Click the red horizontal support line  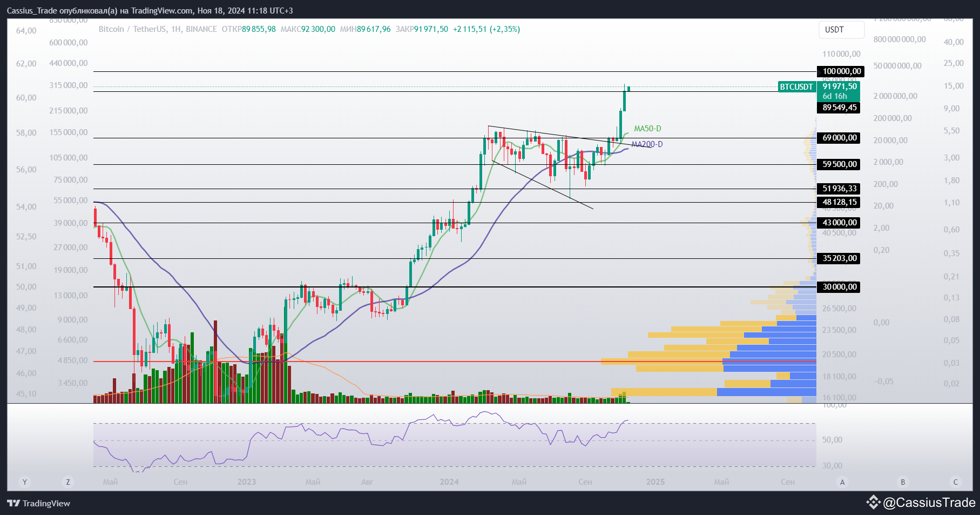click(455, 362)
